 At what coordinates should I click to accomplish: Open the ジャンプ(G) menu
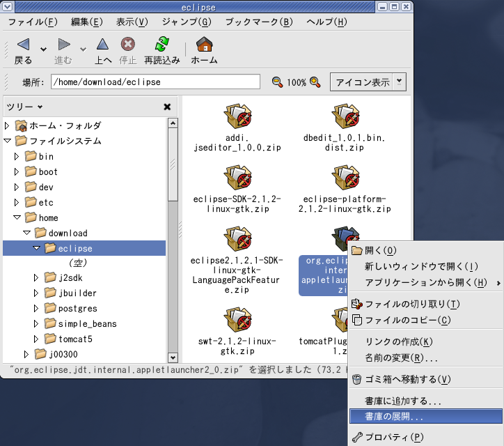click(187, 22)
